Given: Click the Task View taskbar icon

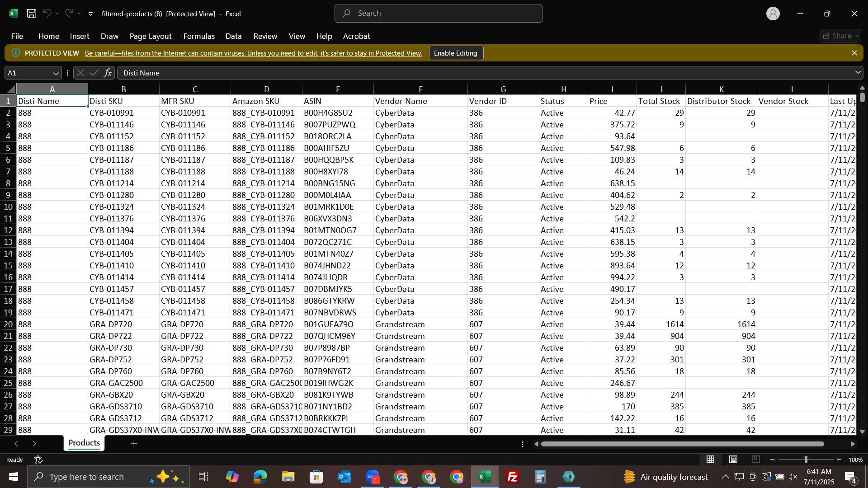Looking at the screenshot, I should pos(203,477).
